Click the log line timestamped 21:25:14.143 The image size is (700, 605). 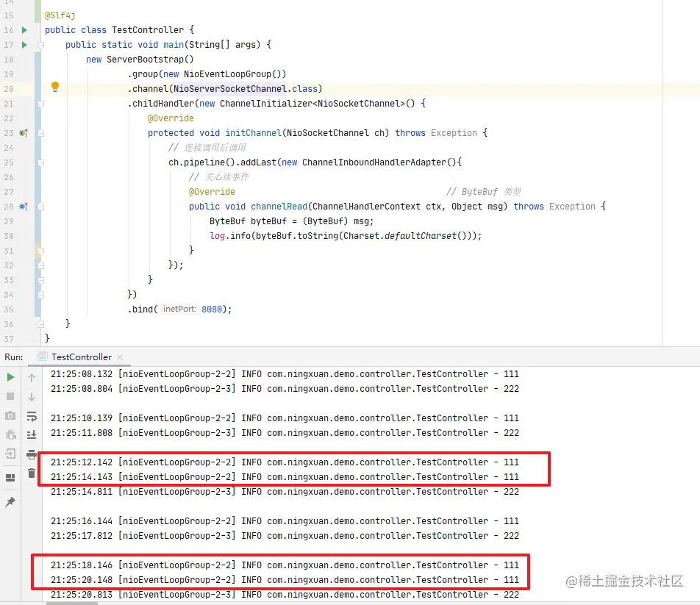[x=285, y=477]
